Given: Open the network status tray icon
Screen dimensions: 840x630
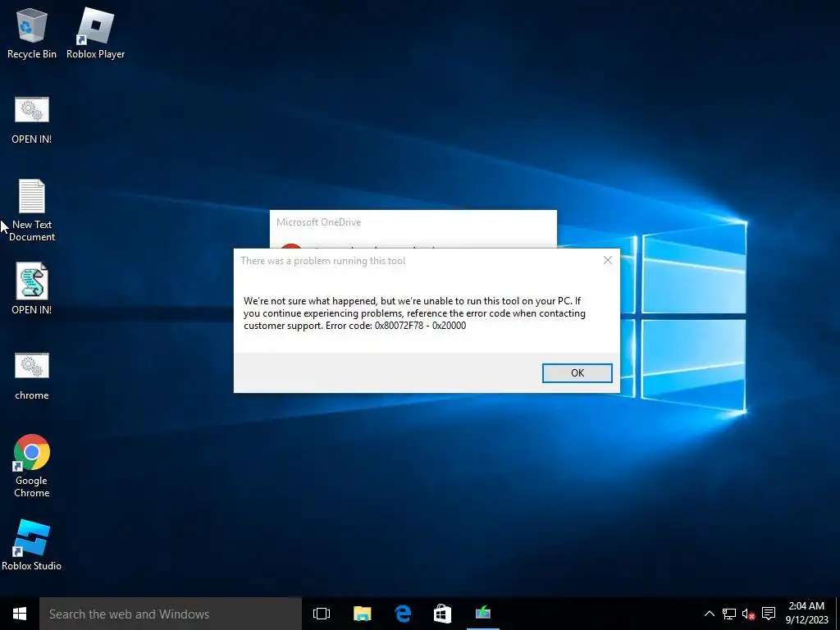Looking at the screenshot, I should (729, 614).
